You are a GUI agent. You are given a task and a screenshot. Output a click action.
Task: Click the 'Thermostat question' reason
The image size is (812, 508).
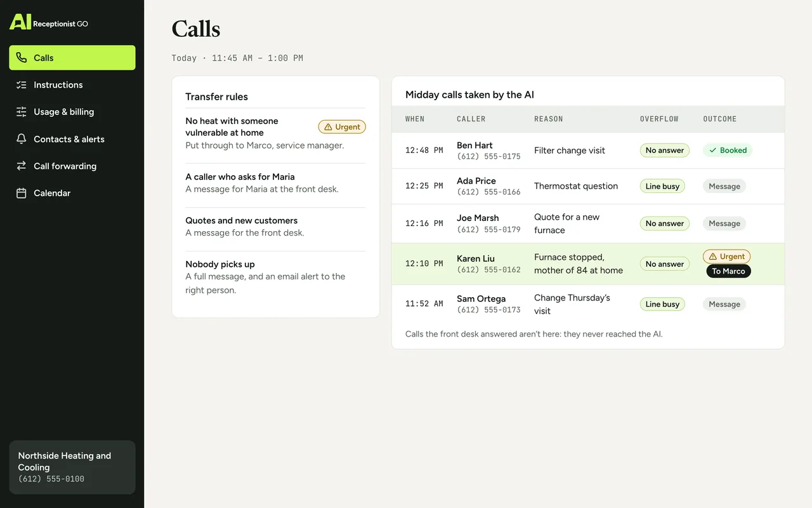click(576, 186)
